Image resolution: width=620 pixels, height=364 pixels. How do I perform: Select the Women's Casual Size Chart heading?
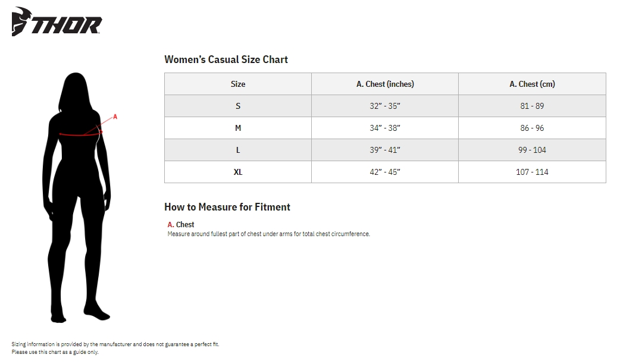click(226, 59)
